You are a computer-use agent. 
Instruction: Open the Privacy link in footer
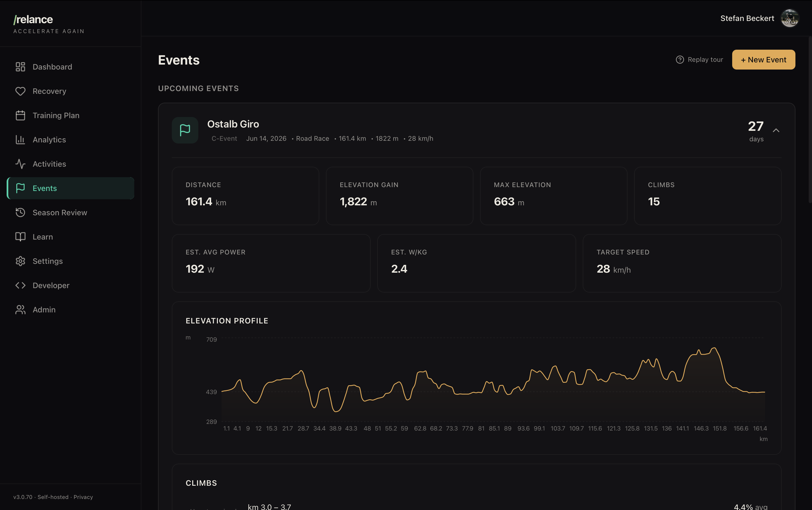tap(83, 497)
